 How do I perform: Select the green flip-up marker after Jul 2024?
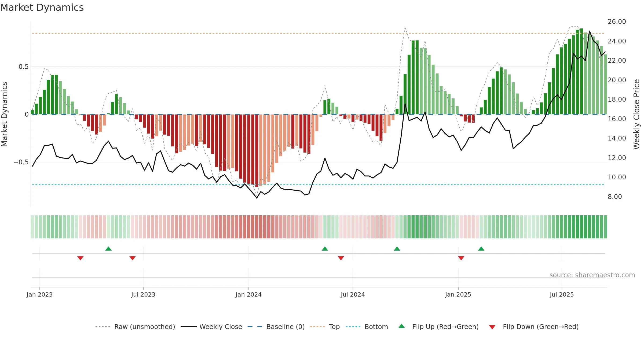click(397, 249)
